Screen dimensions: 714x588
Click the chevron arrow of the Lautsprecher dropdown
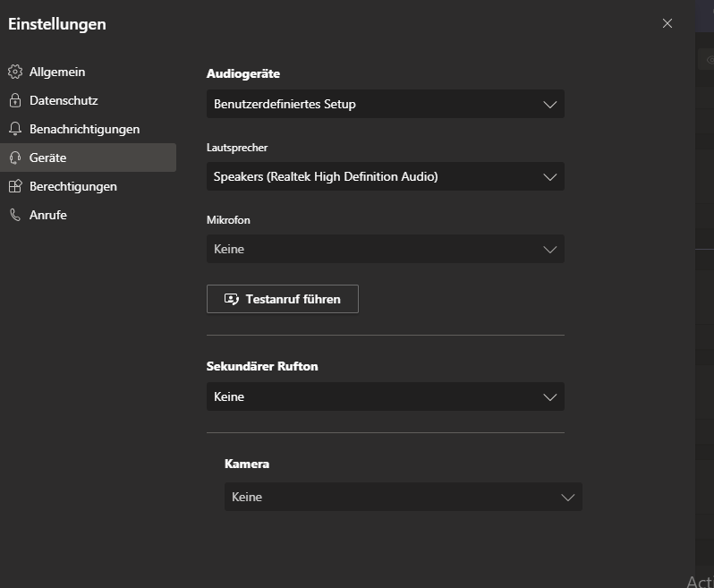pyautogui.click(x=549, y=176)
